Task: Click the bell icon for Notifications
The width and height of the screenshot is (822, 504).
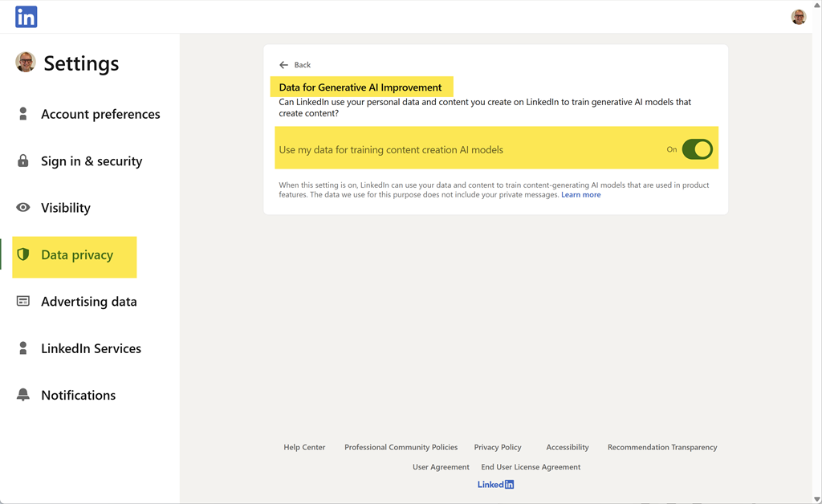Action: [23, 395]
